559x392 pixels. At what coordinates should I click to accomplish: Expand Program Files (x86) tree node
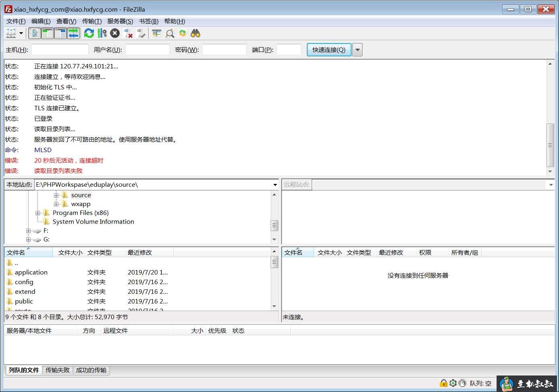point(38,213)
